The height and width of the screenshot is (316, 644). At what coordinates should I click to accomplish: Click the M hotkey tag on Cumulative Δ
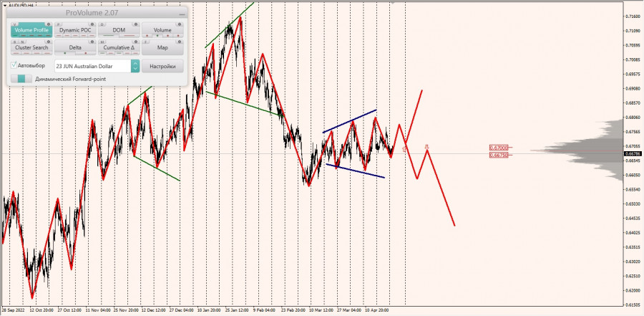click(102, 42)
